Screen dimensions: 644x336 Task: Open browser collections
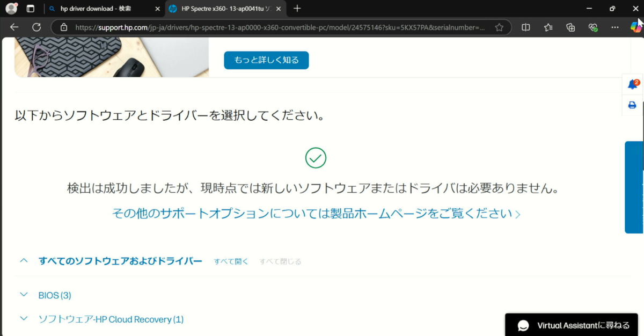pos(570,27)
